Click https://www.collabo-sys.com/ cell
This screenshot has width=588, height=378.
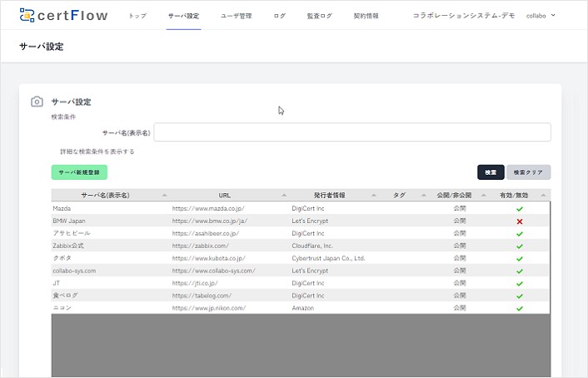click(214, 271)
